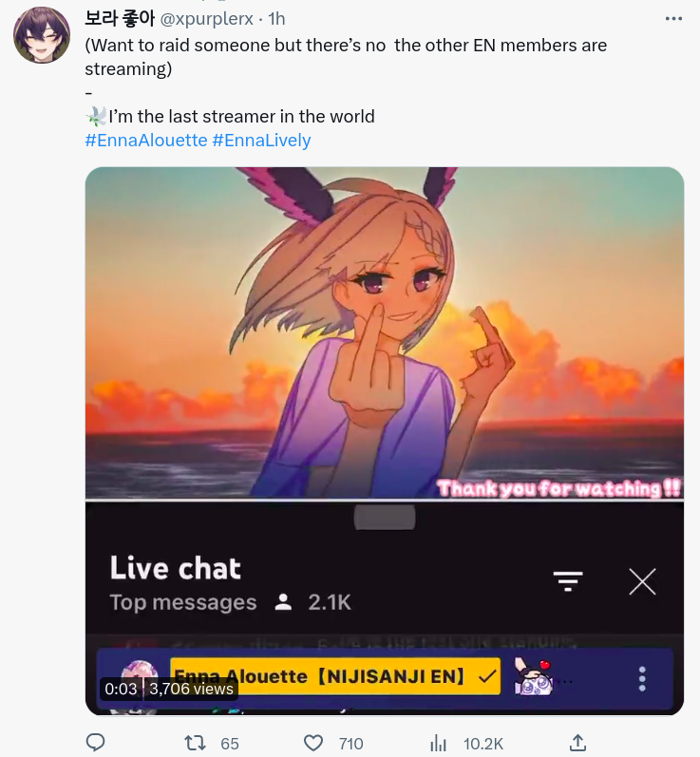Click the reply speech bubble icon

click(x=95, y=743)
